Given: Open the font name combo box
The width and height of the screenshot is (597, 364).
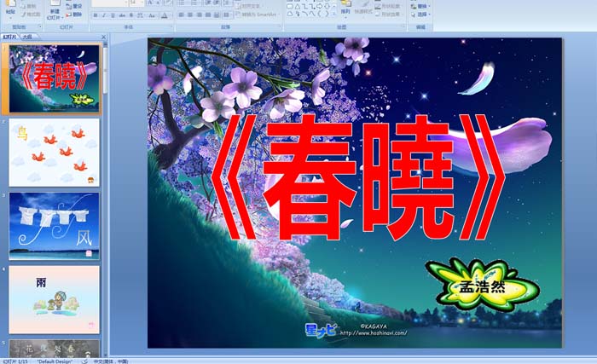Looking at the screenshot, I should (x=110, y=3).
